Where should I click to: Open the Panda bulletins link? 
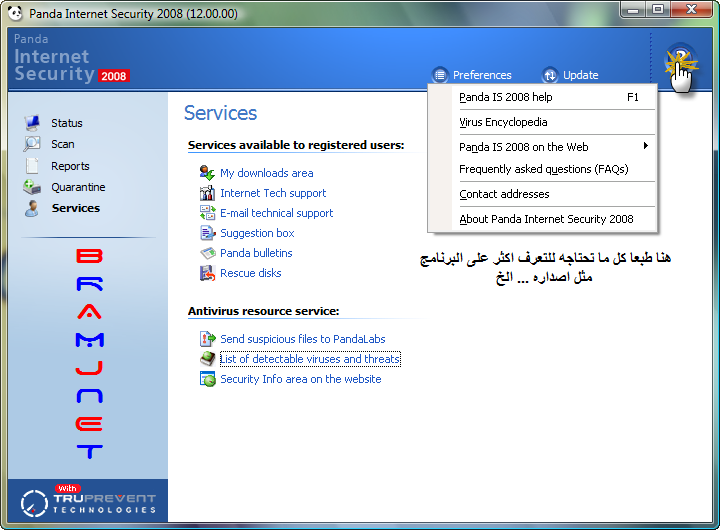(x=256, y=253)
